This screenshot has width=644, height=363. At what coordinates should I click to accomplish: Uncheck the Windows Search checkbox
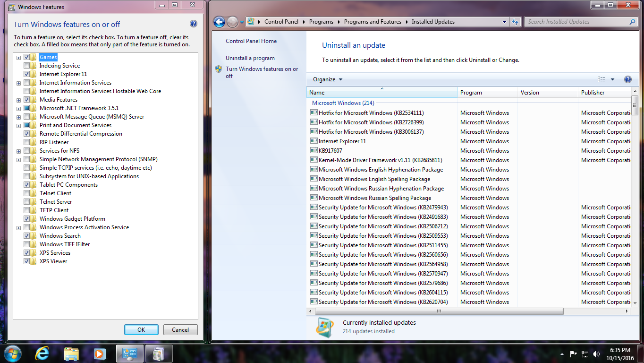tap(27, 236)
